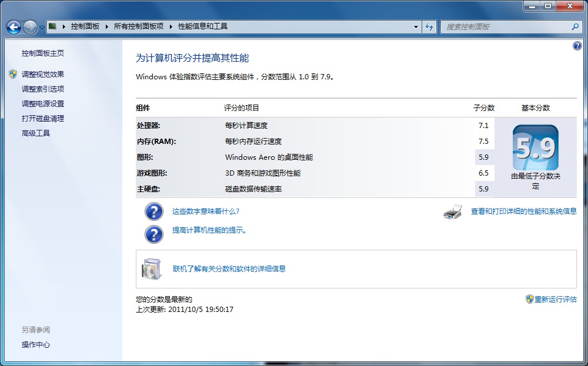588x366 pixels.
Task: Select the 内存(RAM) row label
Action: (x=156, y=141)
